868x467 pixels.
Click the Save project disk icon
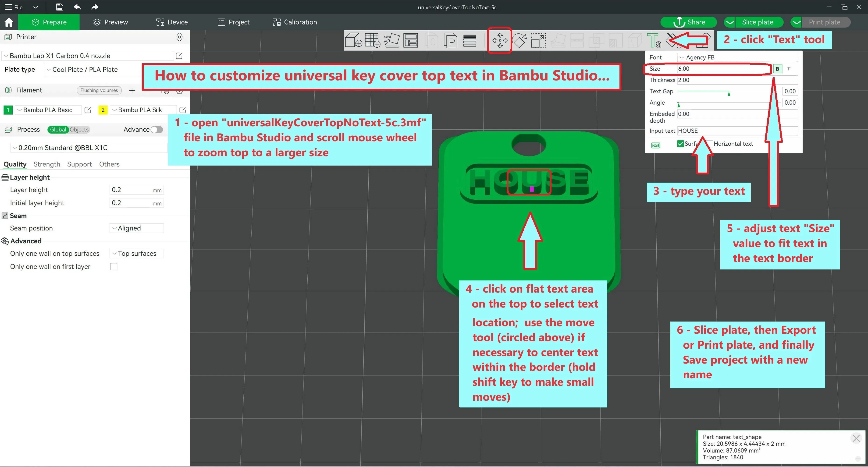[x=59, y=7]
